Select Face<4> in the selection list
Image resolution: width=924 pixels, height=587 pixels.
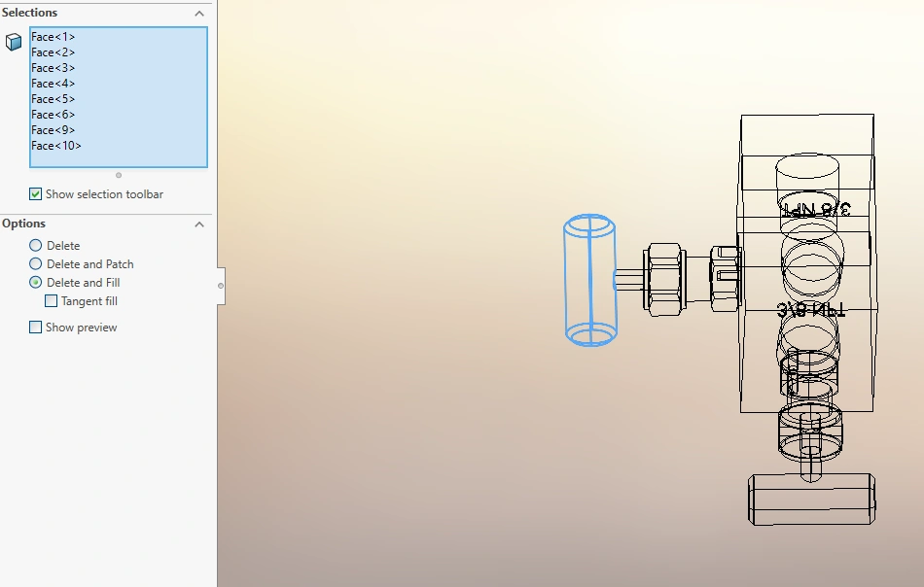(53, 84)
